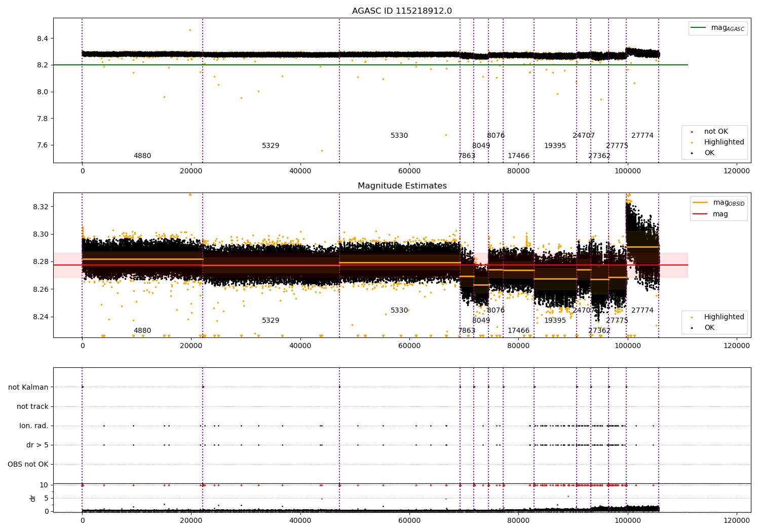Select 'not OK' in the top plot legend
This screenshot has height=532, width=760.
716,132
